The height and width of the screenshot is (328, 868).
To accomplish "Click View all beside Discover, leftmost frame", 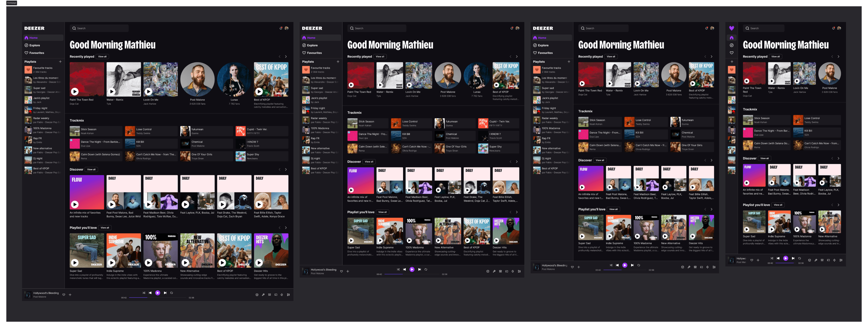I will 91,170.
